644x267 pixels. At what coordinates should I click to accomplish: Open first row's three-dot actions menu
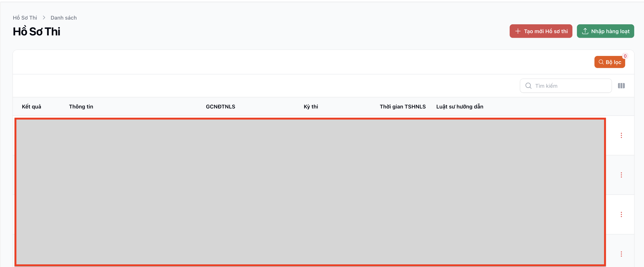[621, 135]
